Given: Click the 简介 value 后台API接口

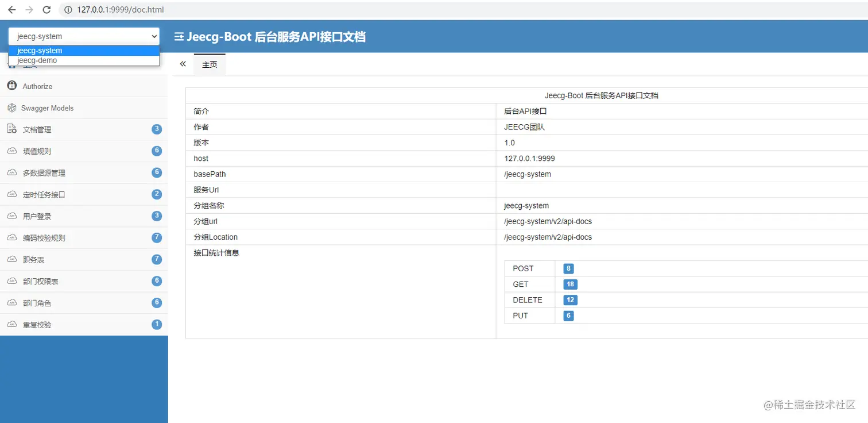Looking at the screenshot, I should (525, 111).
